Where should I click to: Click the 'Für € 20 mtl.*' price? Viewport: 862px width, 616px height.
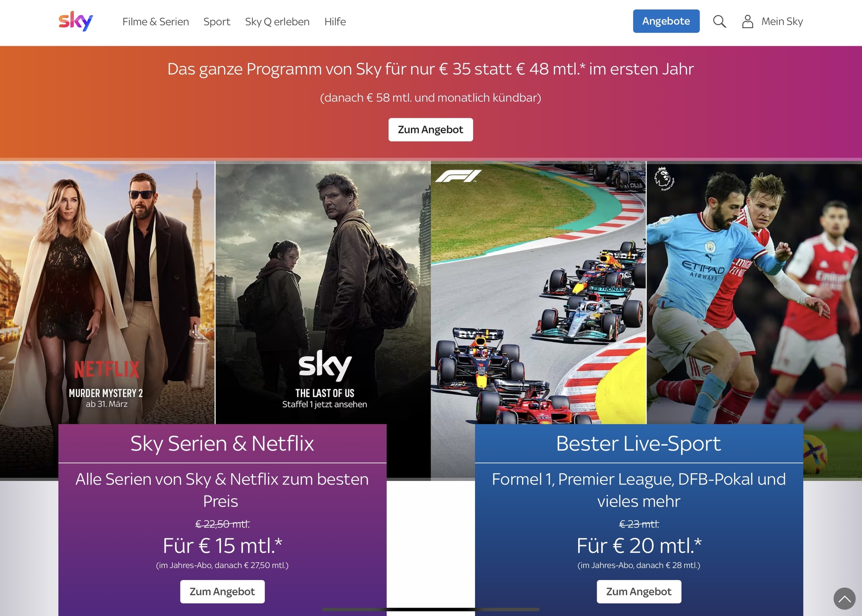tap(639, 546)
